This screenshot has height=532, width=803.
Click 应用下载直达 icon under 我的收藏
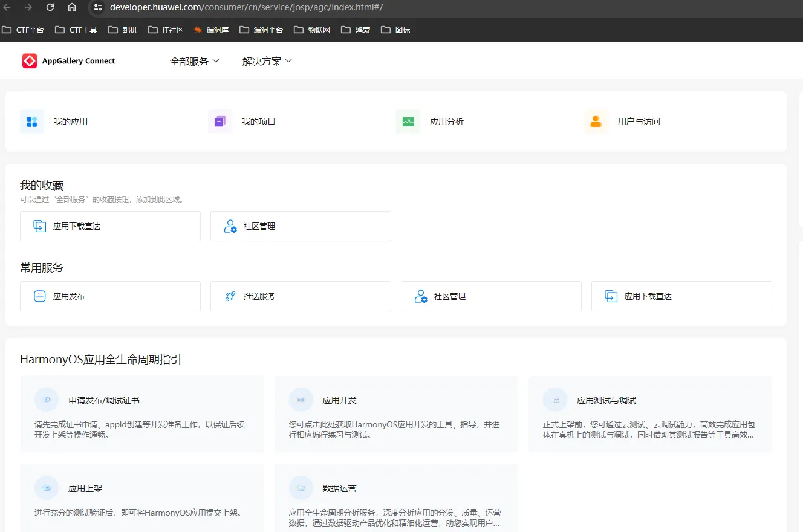[39, 226]
